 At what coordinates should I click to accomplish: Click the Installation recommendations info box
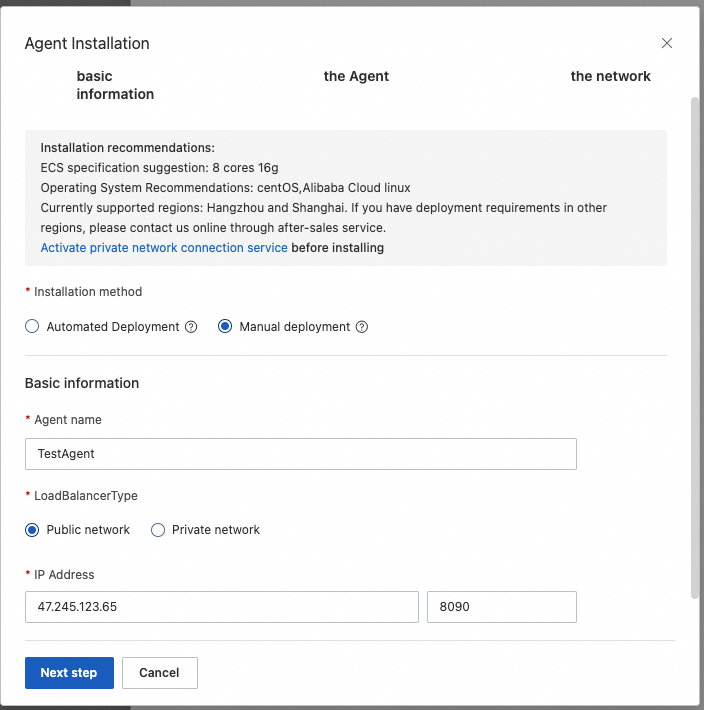click(x=345, y=198)
